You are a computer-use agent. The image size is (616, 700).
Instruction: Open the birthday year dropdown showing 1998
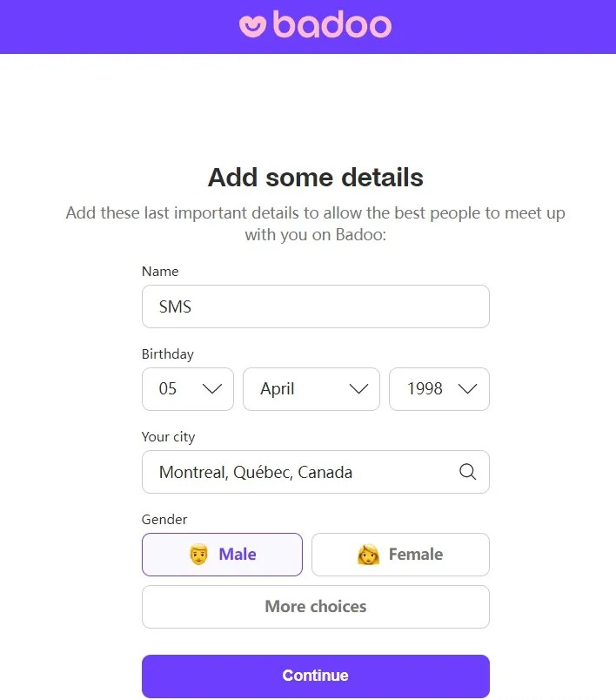tap(439, 389)
